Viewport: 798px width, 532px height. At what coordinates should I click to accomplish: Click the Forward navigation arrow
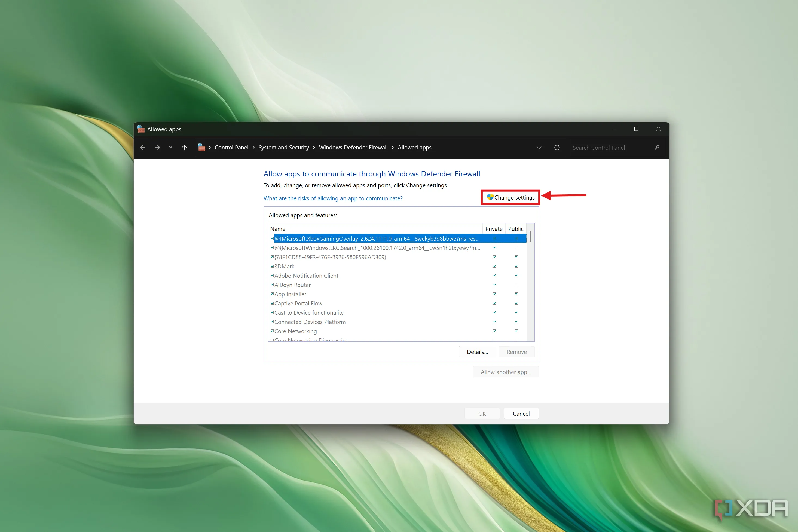click(x=157, y=148)
